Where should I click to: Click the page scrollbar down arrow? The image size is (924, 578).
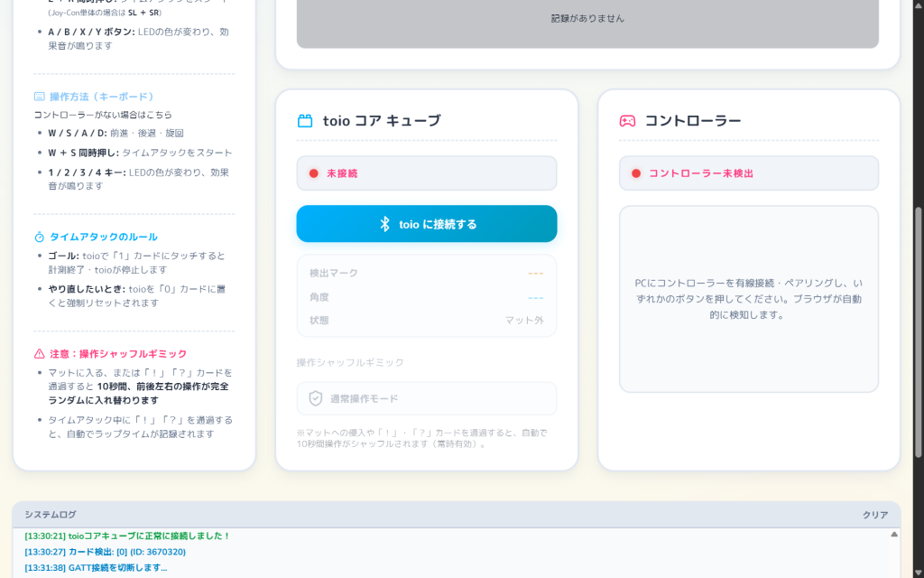click(x=918, y=573)
